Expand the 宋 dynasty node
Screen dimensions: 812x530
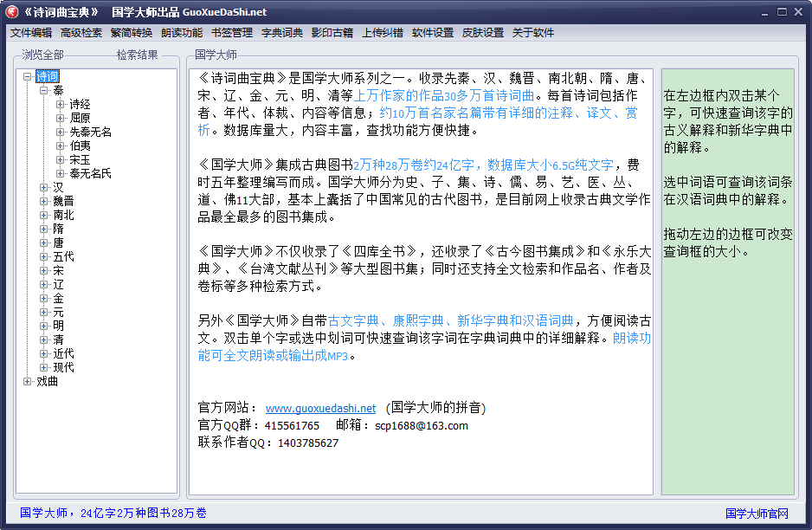(x=44, y=270)
